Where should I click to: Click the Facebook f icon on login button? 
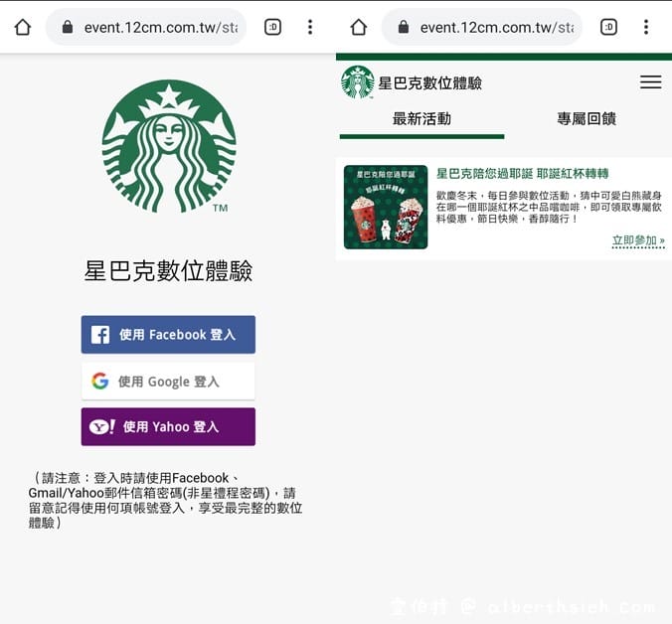point(100,335)
